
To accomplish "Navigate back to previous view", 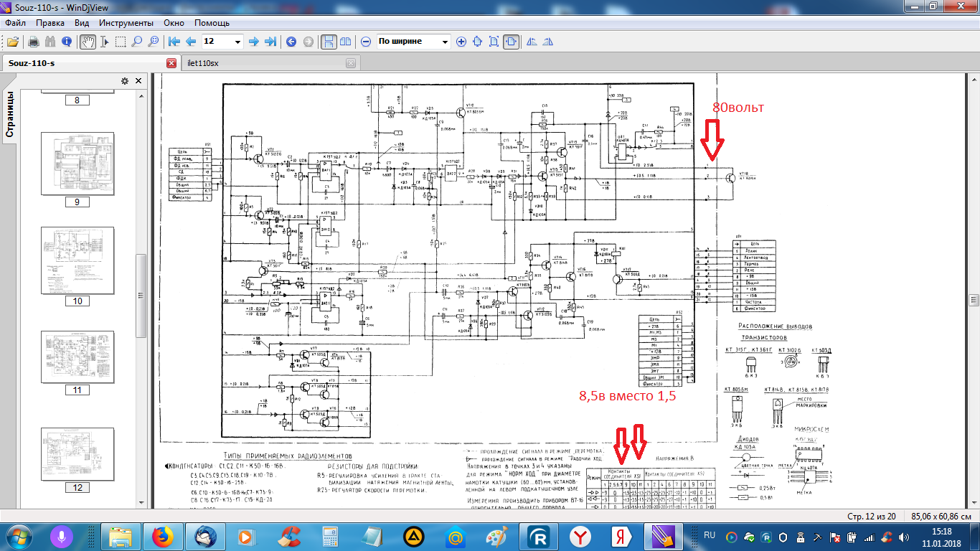I will [291, 42].
